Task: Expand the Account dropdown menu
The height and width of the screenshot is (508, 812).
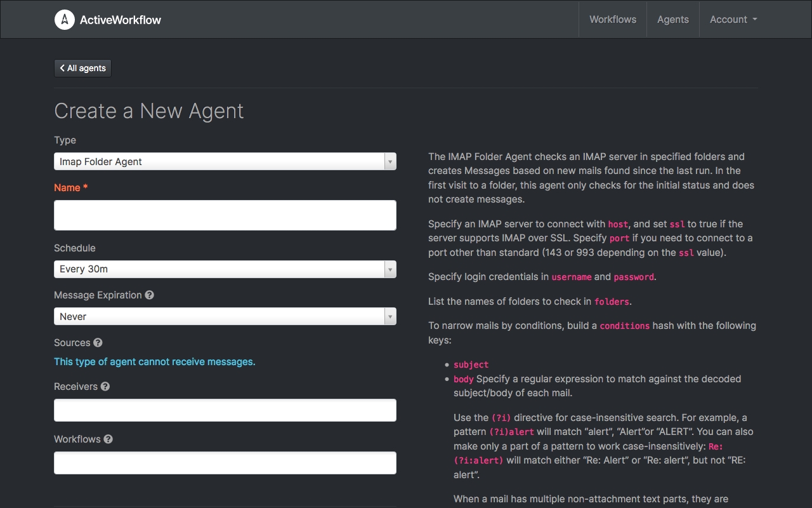Action: (x=733, y=20)
